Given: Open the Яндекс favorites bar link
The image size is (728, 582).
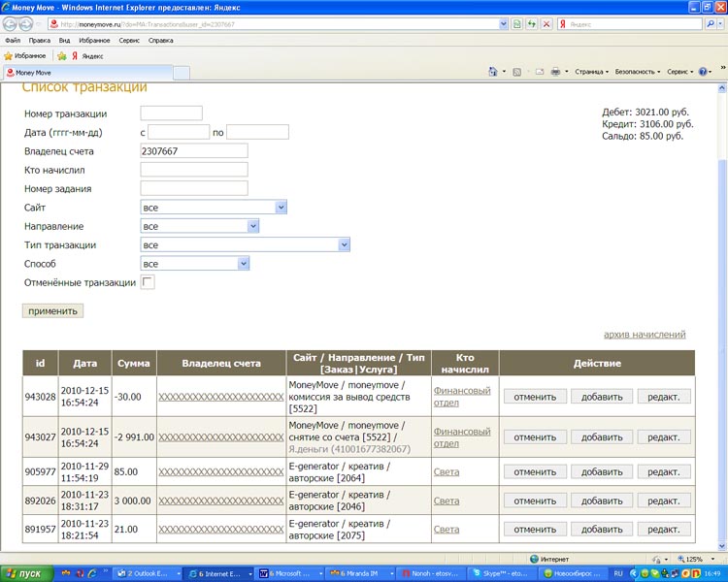Looking at the screenshot, I should coord(87,56).
